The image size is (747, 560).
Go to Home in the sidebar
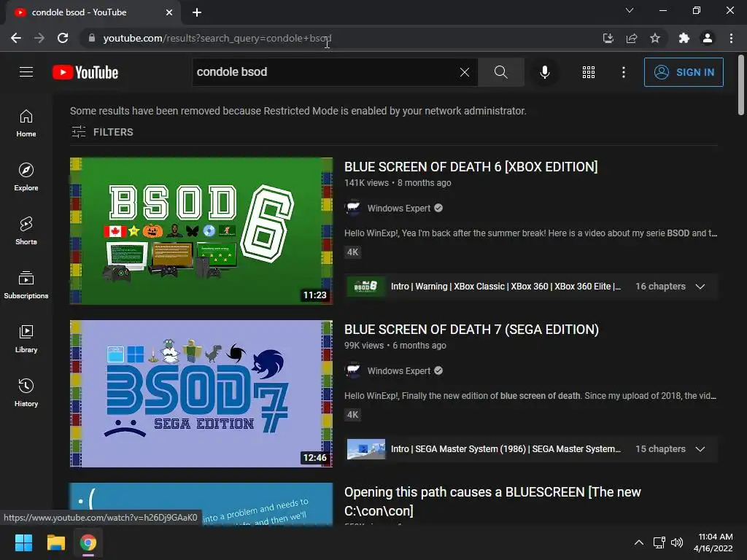tap(26, 122)
